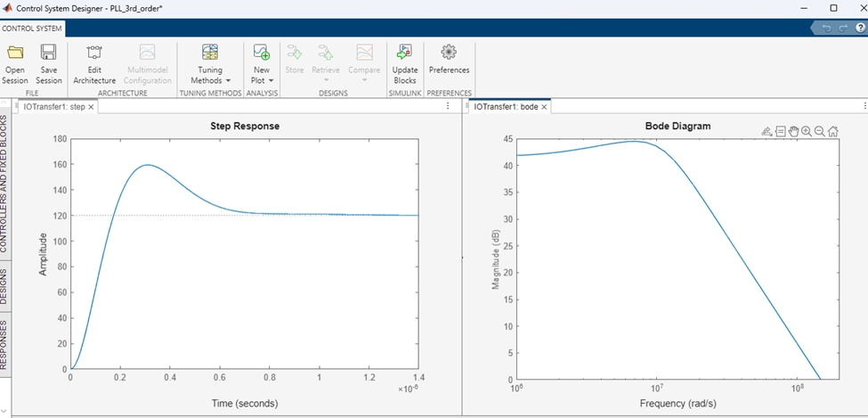Click the step response curve peak
The width and height of the screenshot is (868, 418).
[147, 165]
